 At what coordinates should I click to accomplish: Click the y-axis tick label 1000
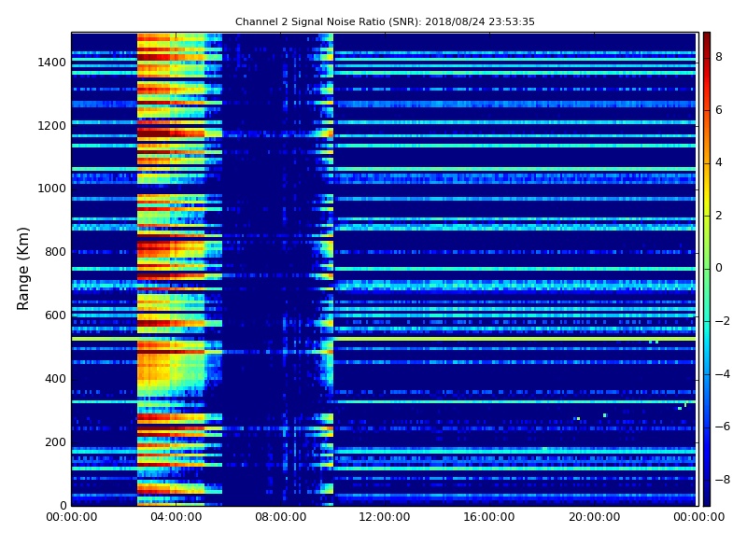(x=51, y=189)
